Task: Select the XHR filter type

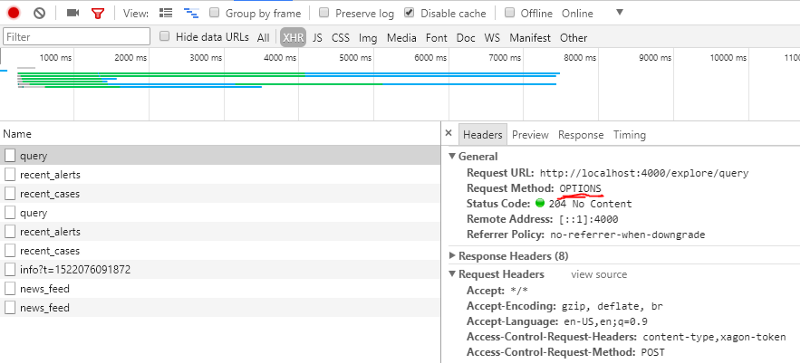Action: coord(293,38)
